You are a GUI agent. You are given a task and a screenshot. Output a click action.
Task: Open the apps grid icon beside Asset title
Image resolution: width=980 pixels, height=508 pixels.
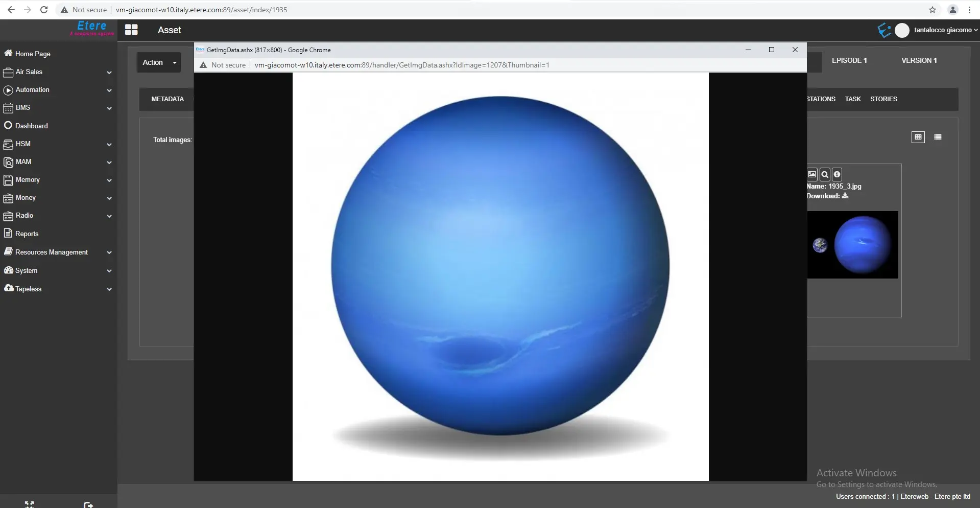(131, 30)
